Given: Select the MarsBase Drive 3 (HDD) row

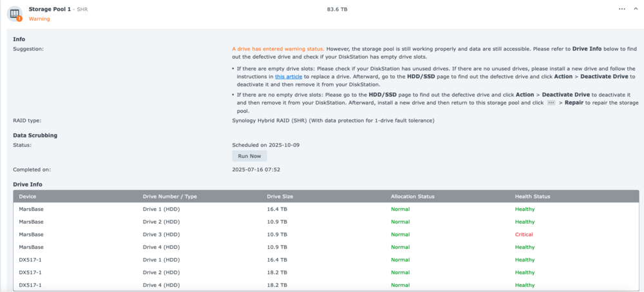Looking at the screenshot, I should coord(326,235).
